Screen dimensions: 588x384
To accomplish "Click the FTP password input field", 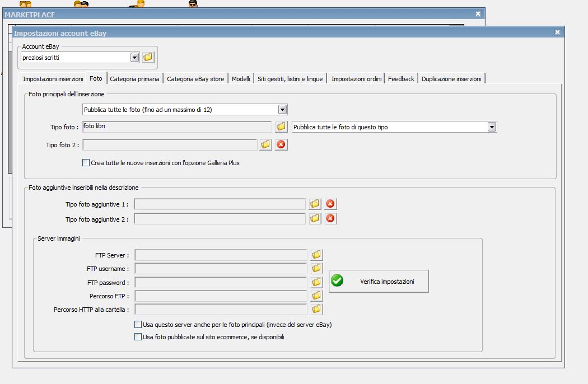I will pyautogui.click(x=221, y=282).
